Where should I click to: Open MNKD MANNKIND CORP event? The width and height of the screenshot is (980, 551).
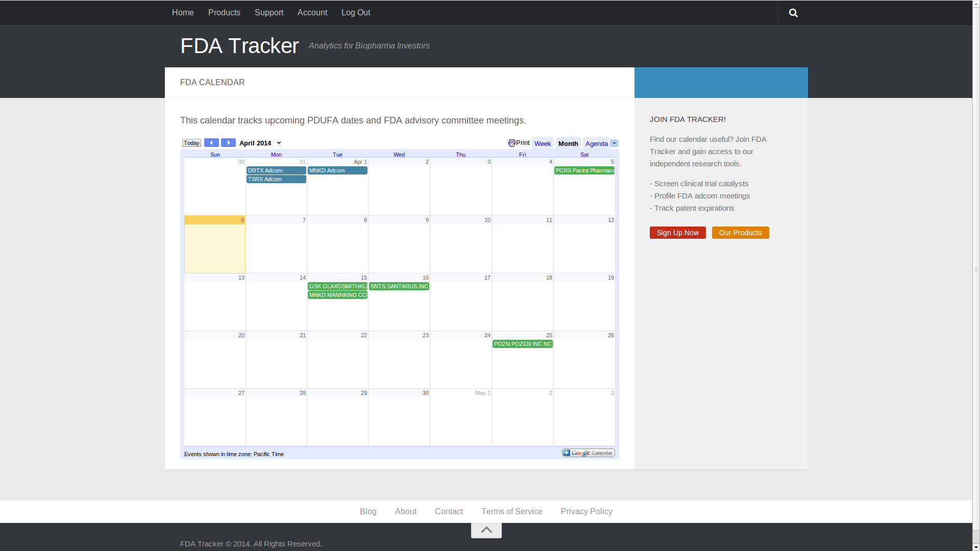(337, 295)
